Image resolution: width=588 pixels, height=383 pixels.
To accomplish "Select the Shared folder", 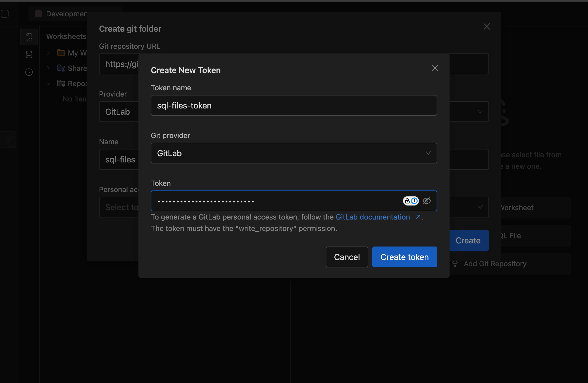I will [x=72, y=68].
